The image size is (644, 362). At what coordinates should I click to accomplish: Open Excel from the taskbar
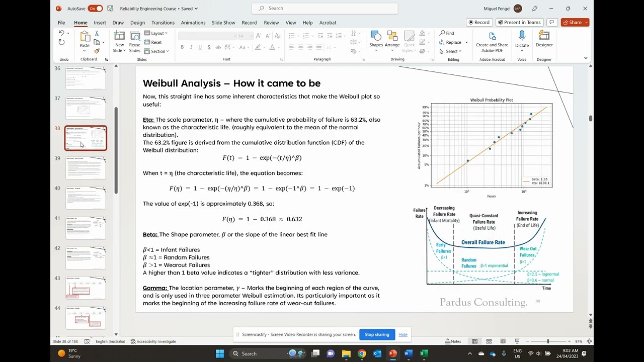click(x=424, y=353)
